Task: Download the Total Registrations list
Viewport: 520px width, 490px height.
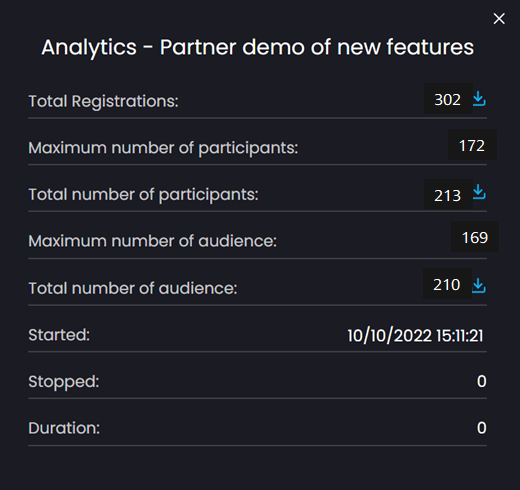Action: point(479,99)
